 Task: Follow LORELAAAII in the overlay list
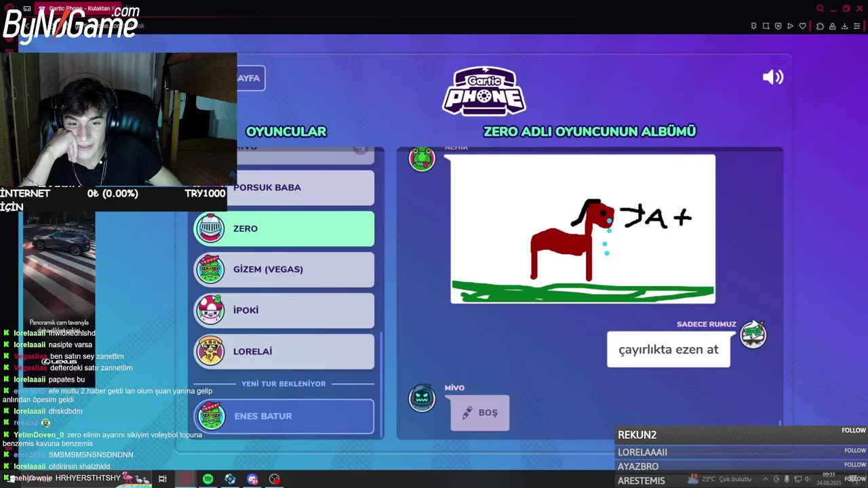854,451
